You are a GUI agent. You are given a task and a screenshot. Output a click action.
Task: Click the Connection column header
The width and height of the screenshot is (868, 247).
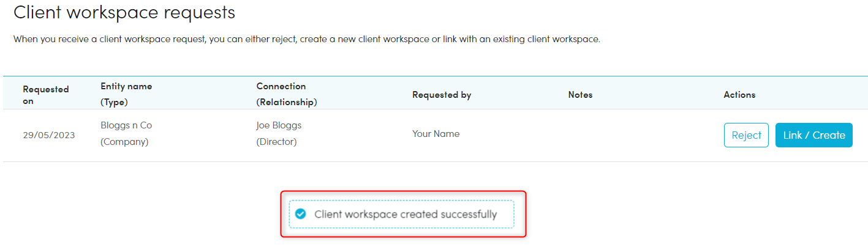click(x=281, y=86)
